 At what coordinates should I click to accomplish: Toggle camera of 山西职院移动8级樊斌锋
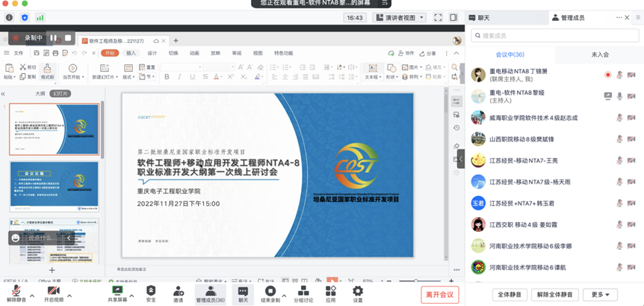coord(631,139)
